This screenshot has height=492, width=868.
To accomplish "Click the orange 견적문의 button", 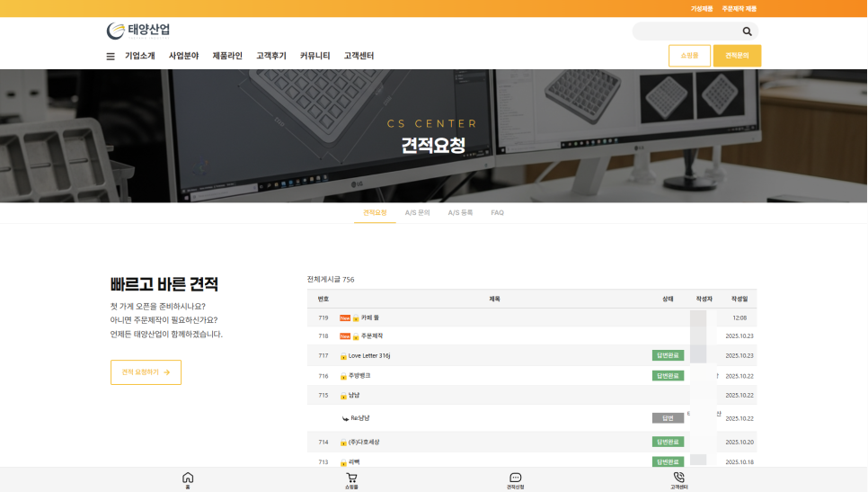I will click(737, 56).
